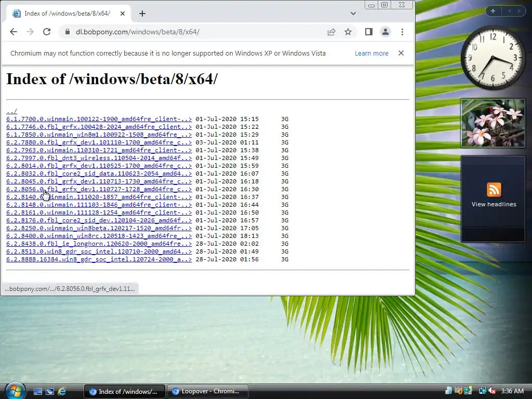Go back to the previous page
The height and width of the screenshot is (399, 532).
[13, 32]
